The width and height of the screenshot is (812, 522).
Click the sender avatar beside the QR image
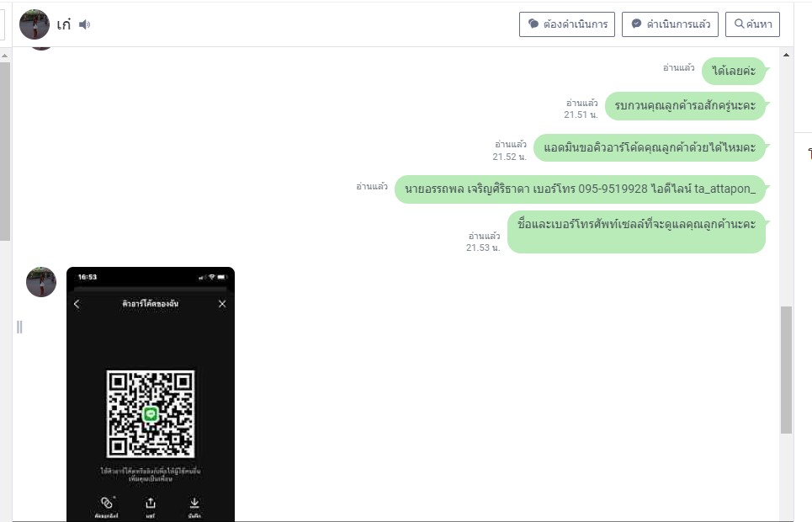(41, 282)
